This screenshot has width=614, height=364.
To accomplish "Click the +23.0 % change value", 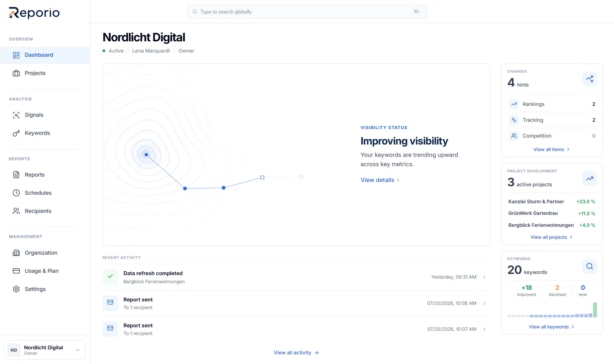I will click(586, 202).
